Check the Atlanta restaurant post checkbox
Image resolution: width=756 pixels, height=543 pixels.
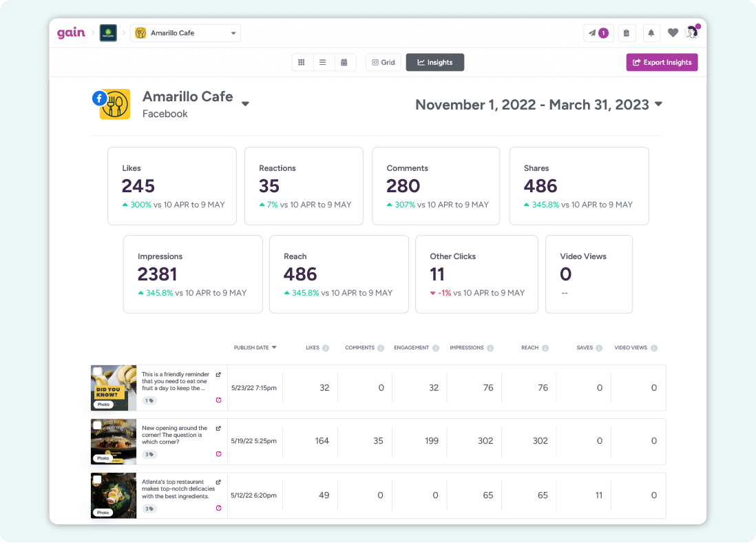point(97,478)
